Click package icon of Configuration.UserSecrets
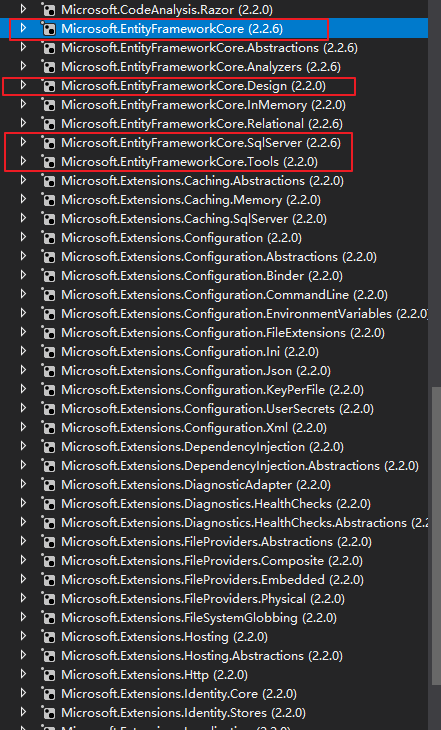The width and height of the screenshot is (441, 730). click(x=48, y=409)
